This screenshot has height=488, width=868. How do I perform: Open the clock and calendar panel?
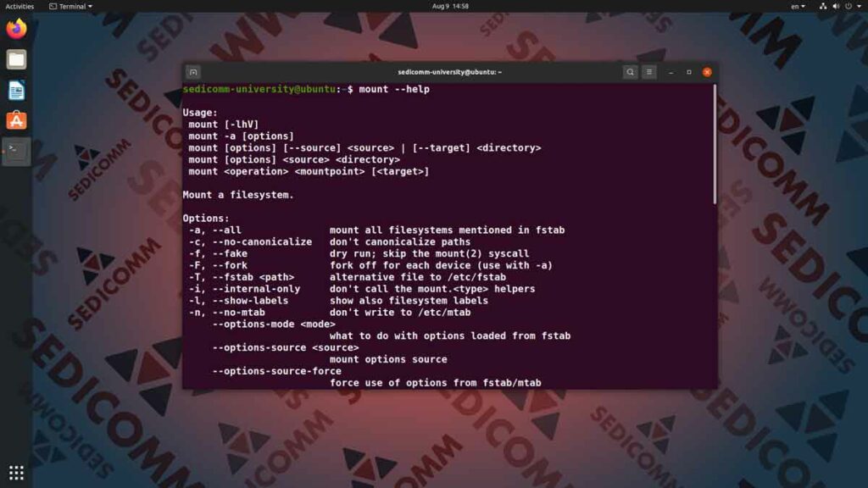[450, 6]
